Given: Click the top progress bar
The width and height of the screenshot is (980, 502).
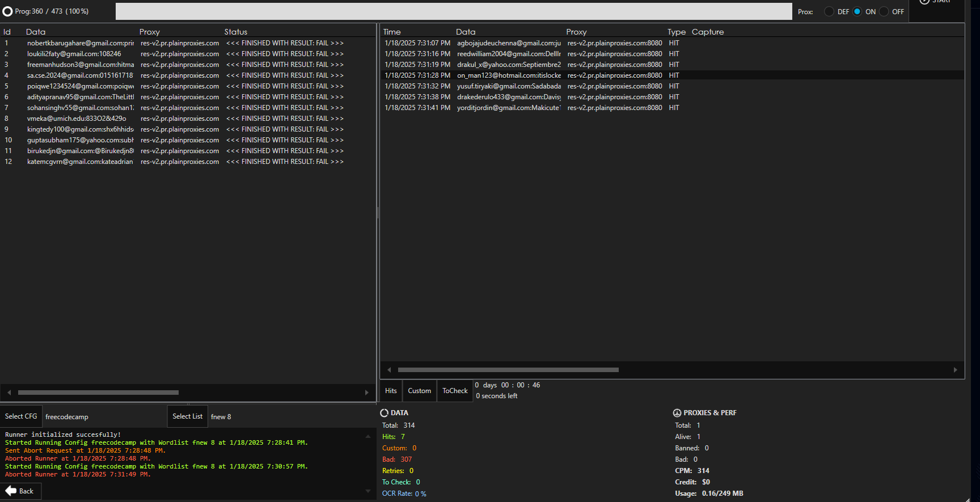Looking at the screenshot, I should click(454, 11).
